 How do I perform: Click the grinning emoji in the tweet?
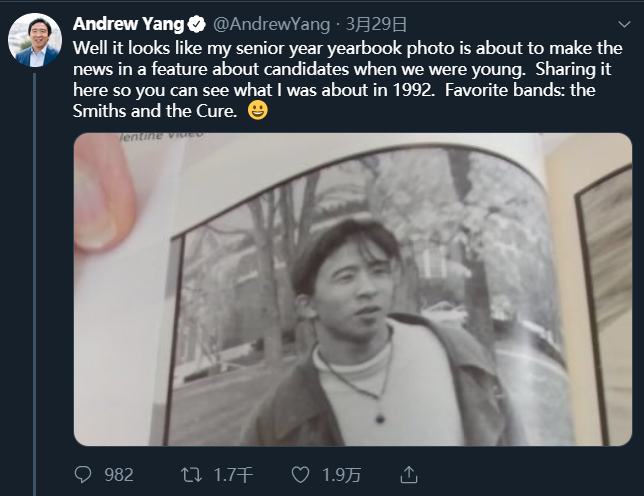tap(257, 111)
